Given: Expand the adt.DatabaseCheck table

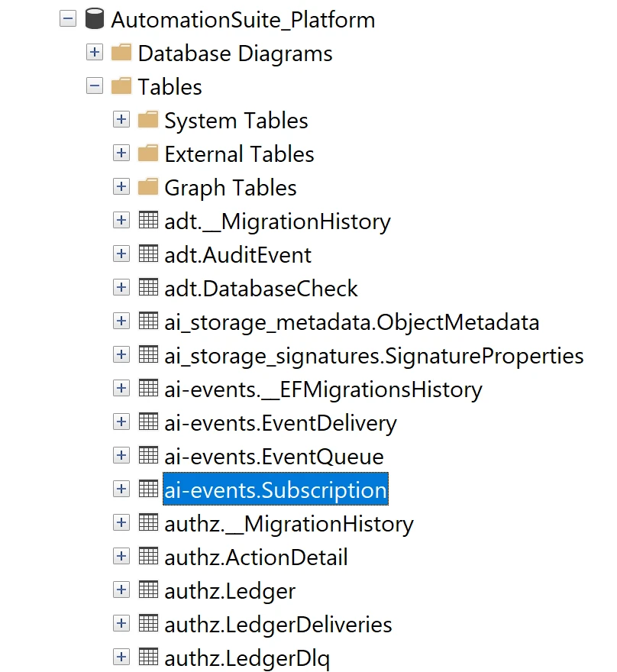Looking at the screenshot, I should click(x=121, y=288).
